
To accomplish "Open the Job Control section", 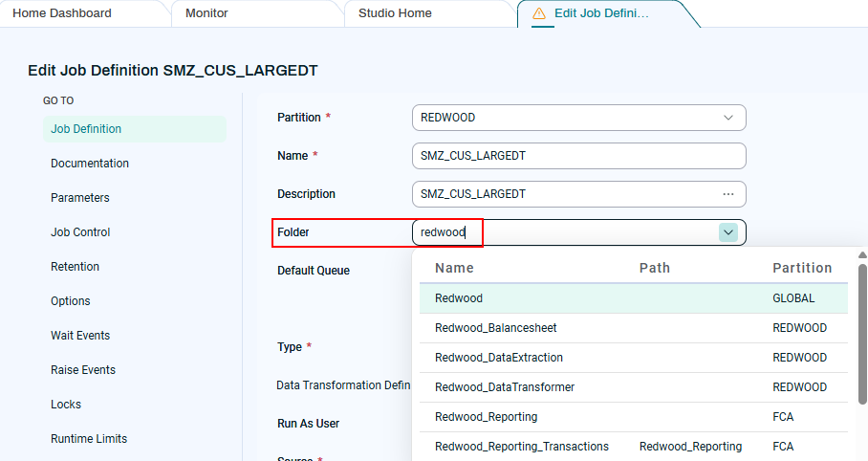I will (x=80, y=232).
